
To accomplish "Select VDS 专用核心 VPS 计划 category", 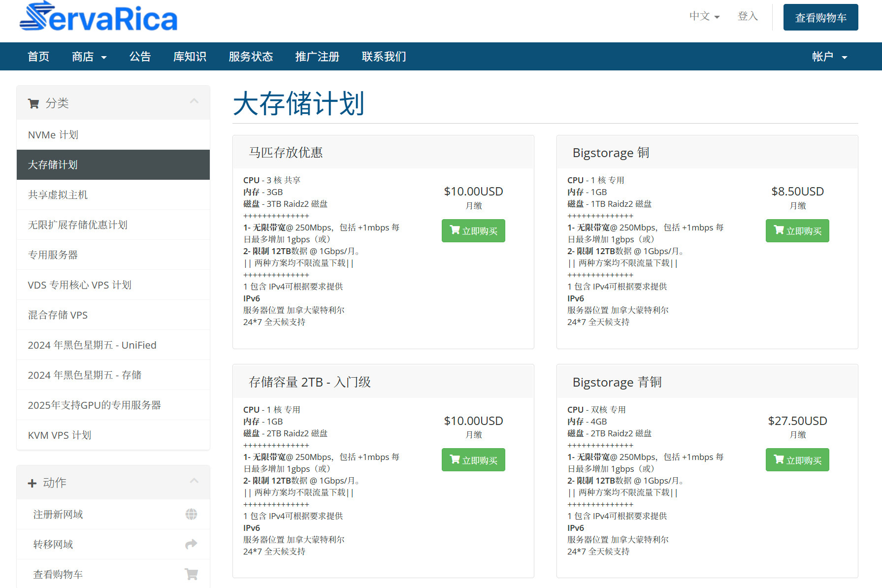I will pyautogui.click(x=113, y=285).
